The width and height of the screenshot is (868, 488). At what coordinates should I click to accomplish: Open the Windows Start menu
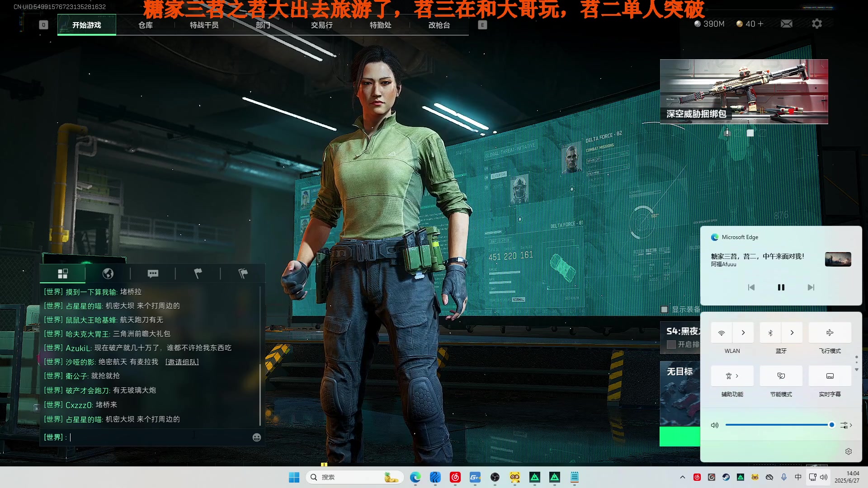point(294,477)
